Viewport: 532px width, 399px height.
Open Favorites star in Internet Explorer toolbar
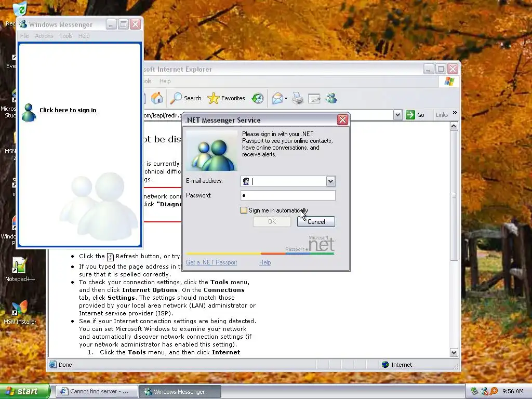point(226,98)
